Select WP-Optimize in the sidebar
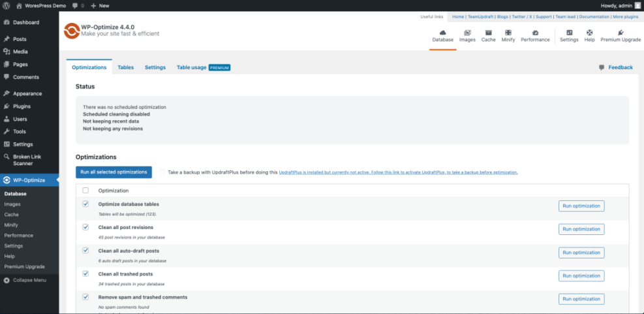 point(29,180)
